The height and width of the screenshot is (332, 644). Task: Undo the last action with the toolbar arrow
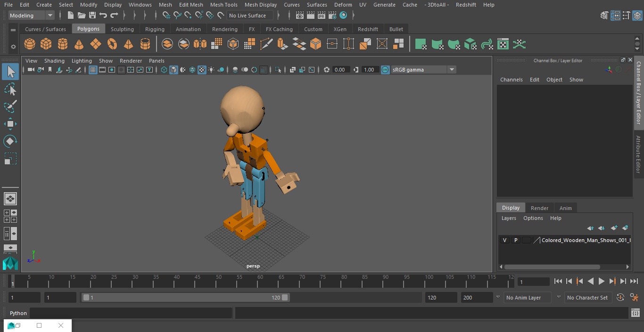(x=103, y=16)
